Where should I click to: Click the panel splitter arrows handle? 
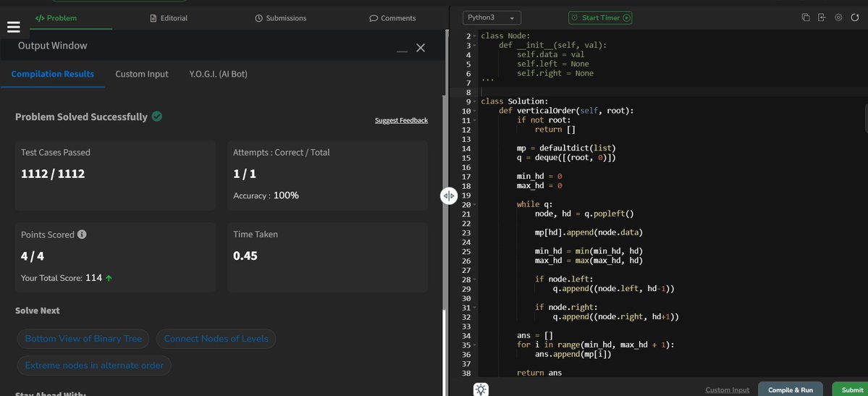coord(449,195)
